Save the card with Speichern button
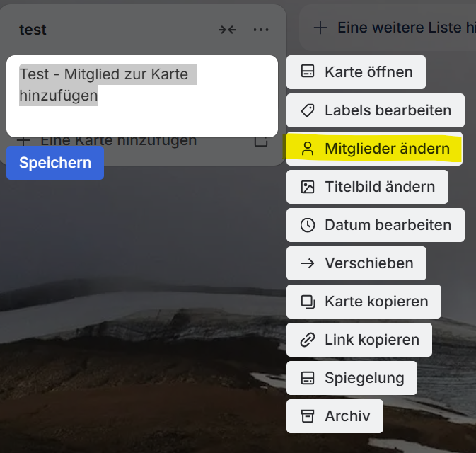The width and height of the screenshot is (476, 453). 55,163
